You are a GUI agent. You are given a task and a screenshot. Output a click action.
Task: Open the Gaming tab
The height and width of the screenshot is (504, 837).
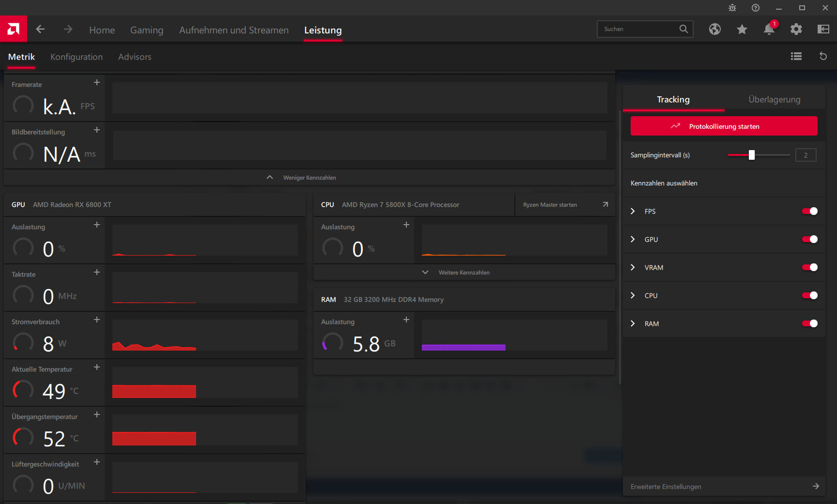pyautogui.click(x=147, y=30)
